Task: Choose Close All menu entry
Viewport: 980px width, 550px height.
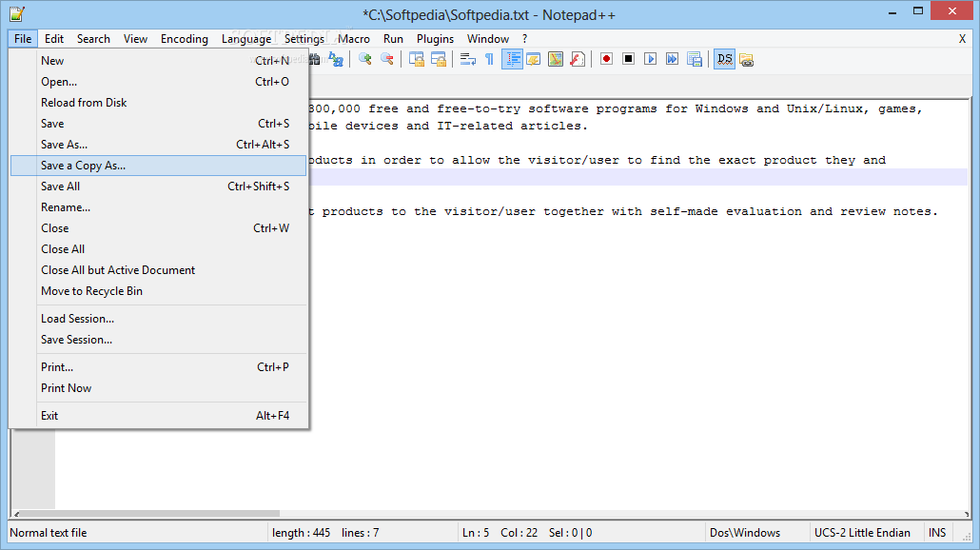Action: 159,248
